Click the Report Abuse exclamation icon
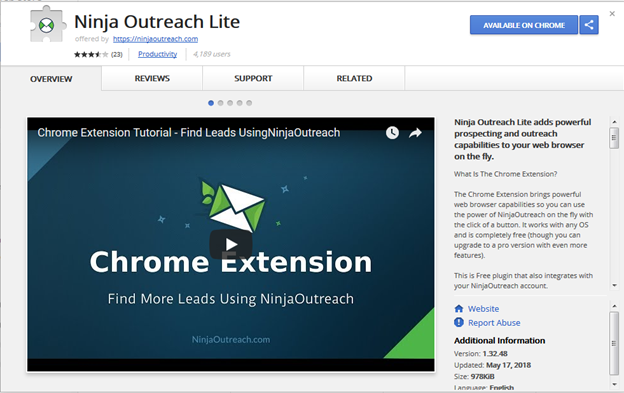Viewport: 624px width, 393px height. 459,323
